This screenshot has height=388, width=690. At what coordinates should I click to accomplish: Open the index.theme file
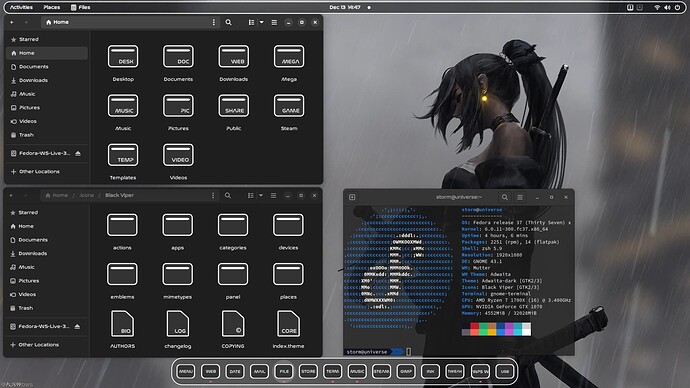(288, 329)
